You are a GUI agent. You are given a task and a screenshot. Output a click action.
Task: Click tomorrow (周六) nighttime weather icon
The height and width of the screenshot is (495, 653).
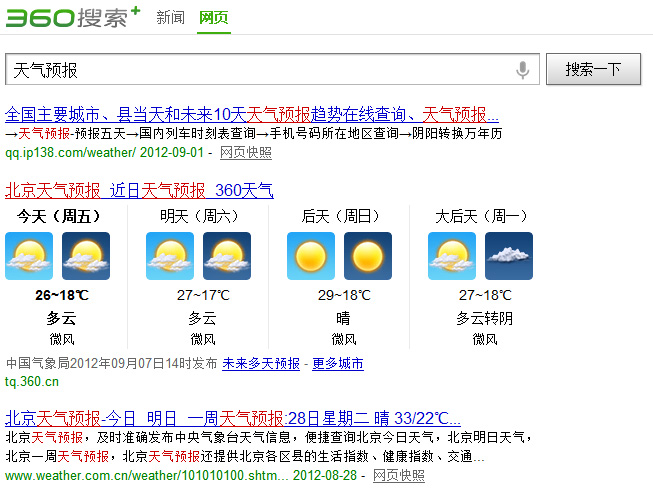[227, 256]
